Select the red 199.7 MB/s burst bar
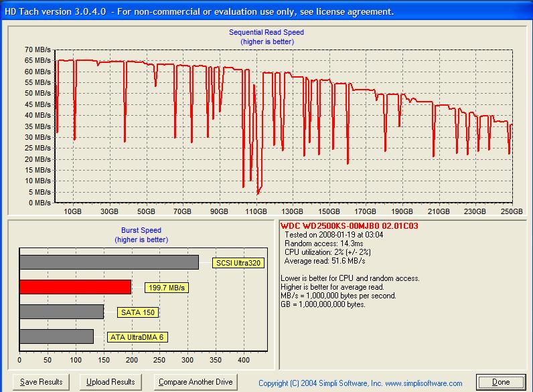The image size is (533, 392). [75, 287]
